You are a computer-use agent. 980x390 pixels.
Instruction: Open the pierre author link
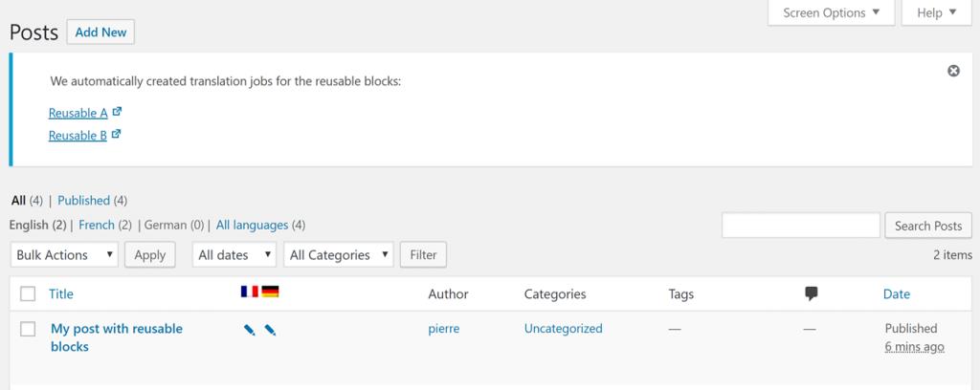[x=444, y=329]
